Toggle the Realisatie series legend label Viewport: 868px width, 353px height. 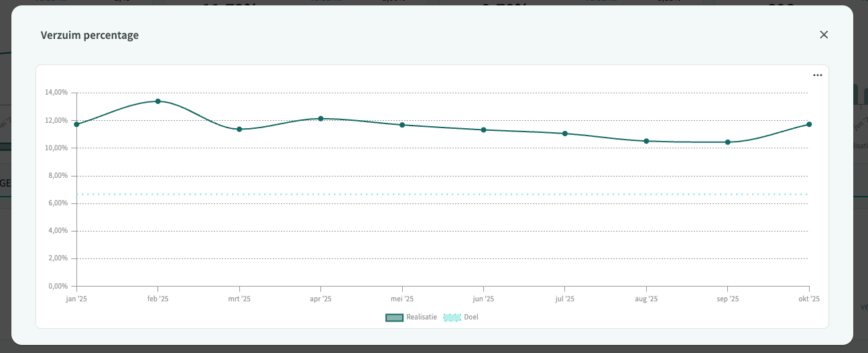421,317
